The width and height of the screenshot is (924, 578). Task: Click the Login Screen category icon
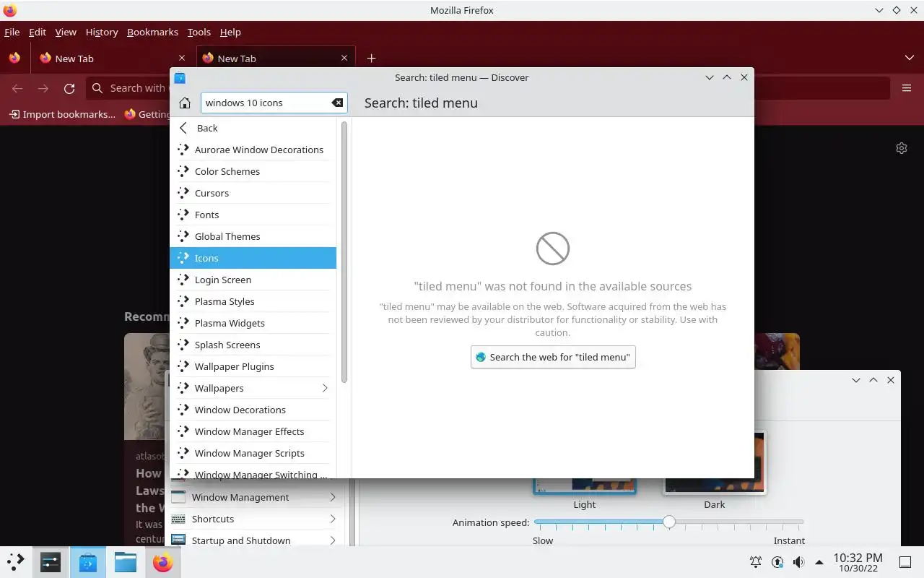point(183,280)
